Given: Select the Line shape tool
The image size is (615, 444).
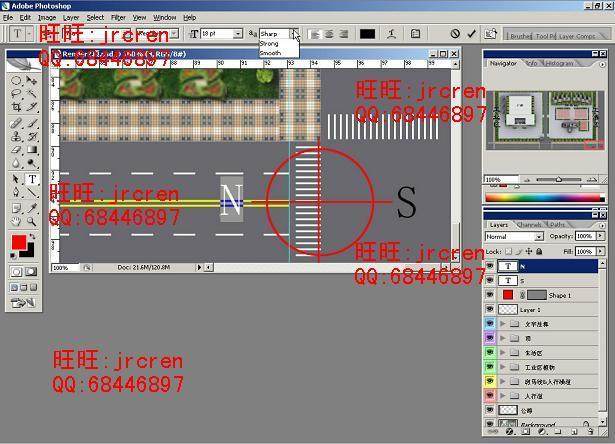Looking at the screenshot, I should (32, 192).
